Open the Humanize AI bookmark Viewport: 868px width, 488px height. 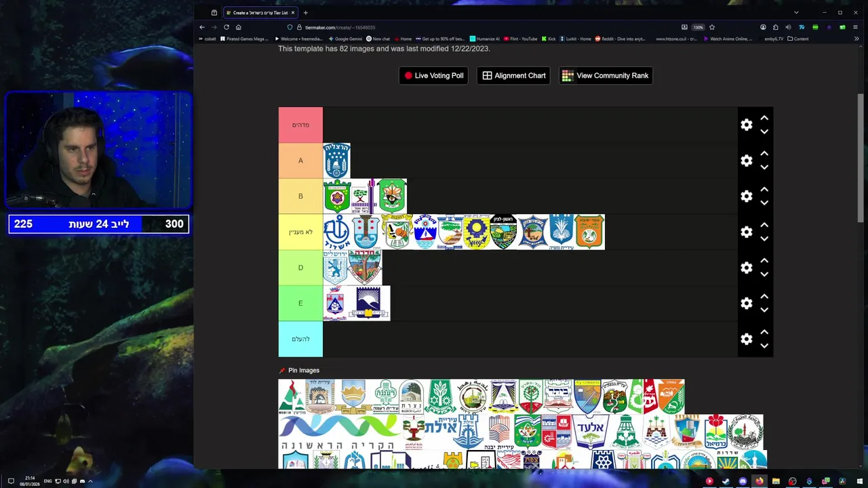(484, 39)
